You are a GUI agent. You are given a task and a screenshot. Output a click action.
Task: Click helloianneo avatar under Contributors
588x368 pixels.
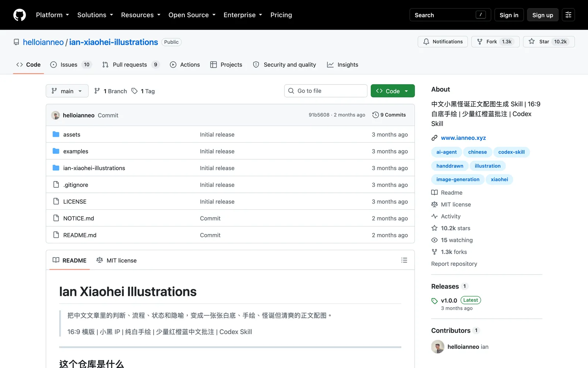[x=438, y=347]
